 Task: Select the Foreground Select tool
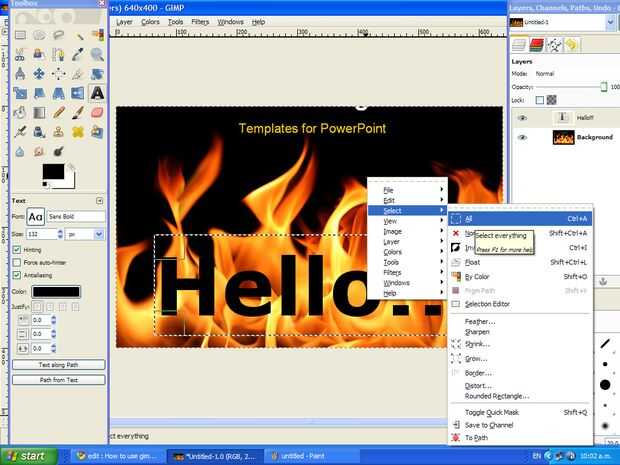39,54
